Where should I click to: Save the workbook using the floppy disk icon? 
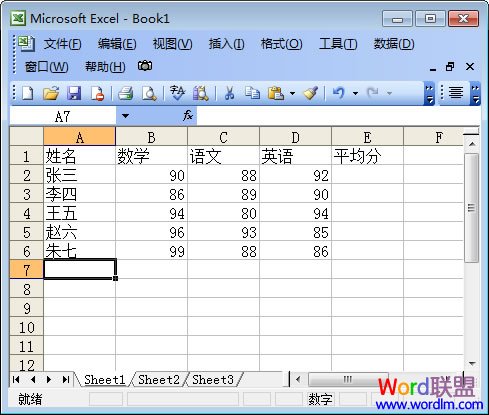[74, 93]
